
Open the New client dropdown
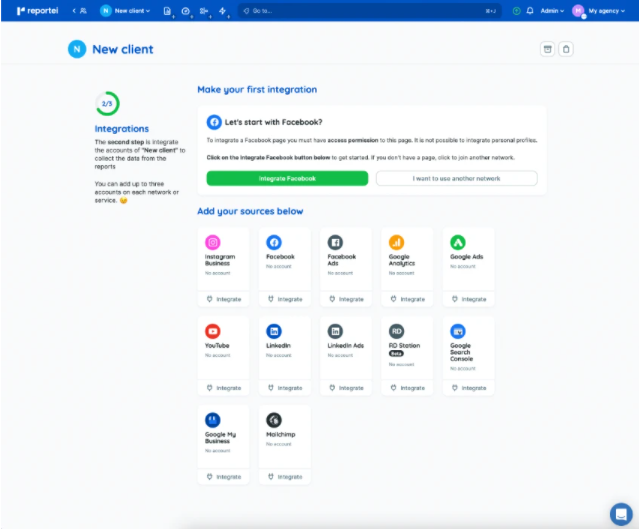pos(125,11)
